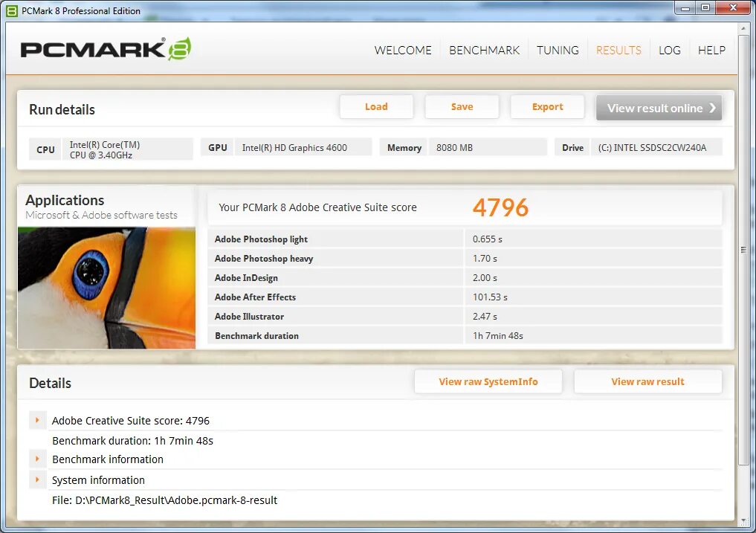
Task: Click the Export button
Action: point(547,106)
